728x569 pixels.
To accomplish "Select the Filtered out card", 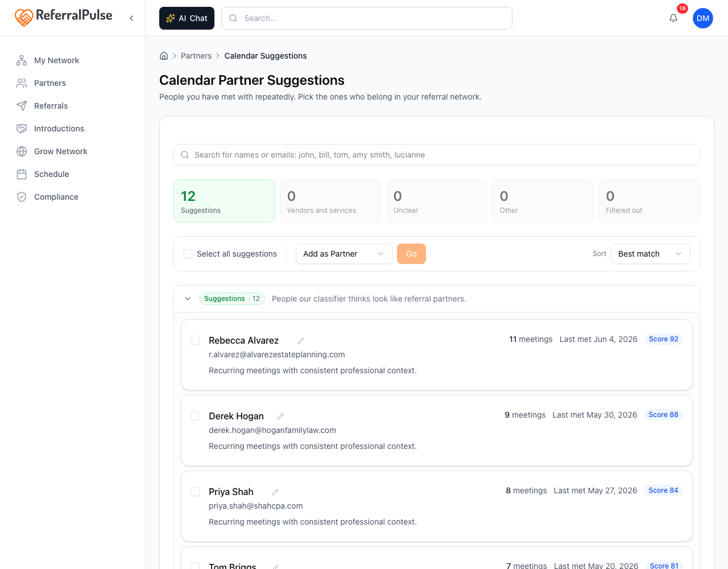I will 649,201.
